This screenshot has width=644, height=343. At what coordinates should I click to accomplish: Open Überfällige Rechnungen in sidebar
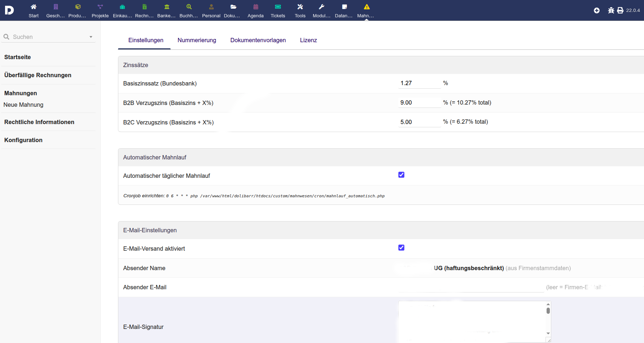click(38, 75)
